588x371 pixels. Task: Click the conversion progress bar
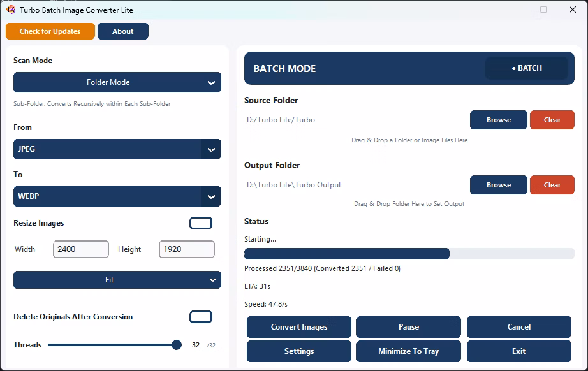[409, 254]
